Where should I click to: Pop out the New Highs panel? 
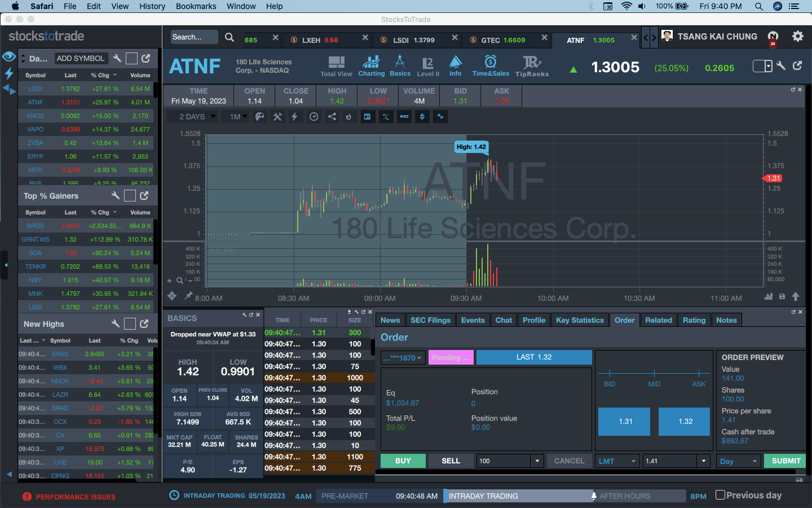pyautogui.click(x=144, y=323)
